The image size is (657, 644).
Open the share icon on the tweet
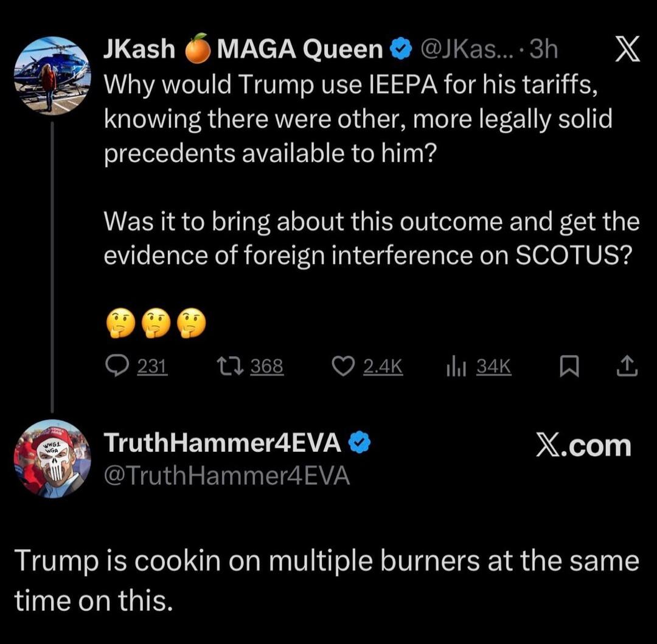627,365
